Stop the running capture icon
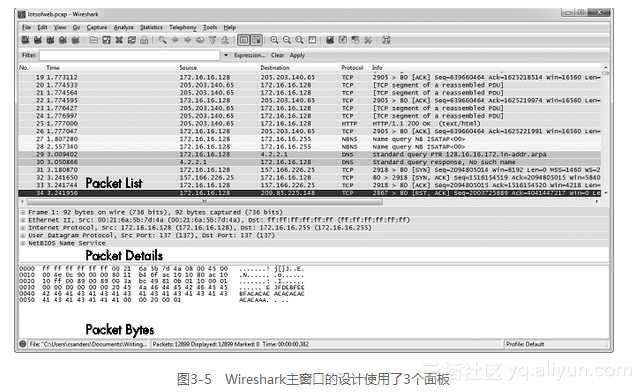This screenshot has width=643, height=392. (x=63, y=40)
